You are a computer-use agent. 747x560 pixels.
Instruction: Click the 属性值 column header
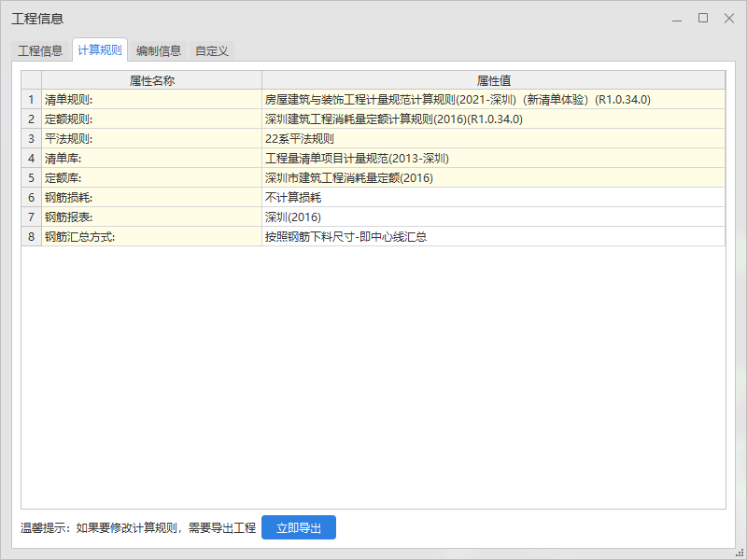[x=494, y=80]
